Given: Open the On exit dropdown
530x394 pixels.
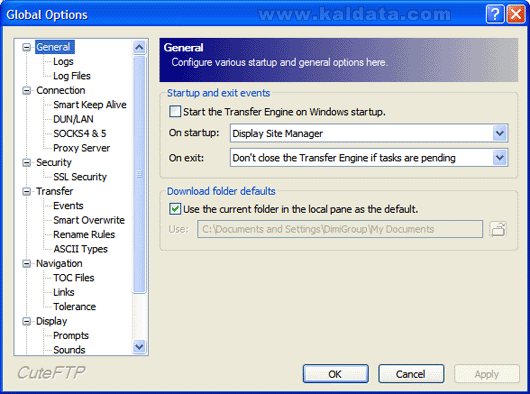Looking at the screenshot, I should tap(500, 158).
